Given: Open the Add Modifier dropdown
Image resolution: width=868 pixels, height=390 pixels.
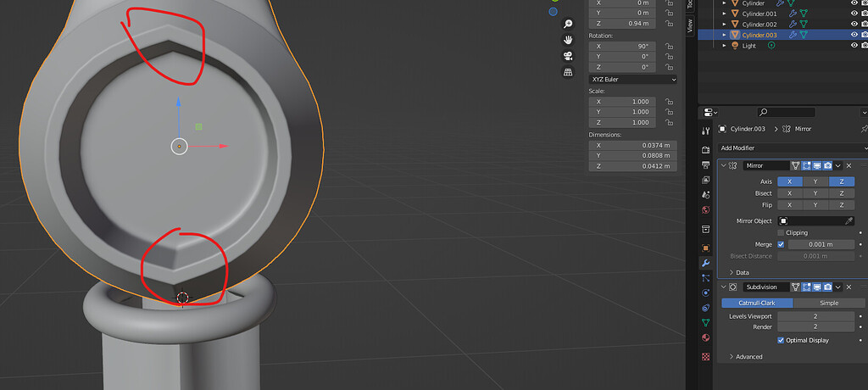Looking at the screenshot, I should click(x=793, y=148).
